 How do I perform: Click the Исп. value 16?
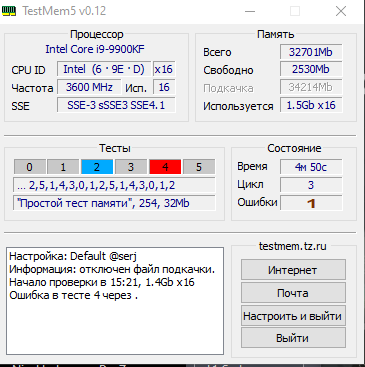pos(164,87)
